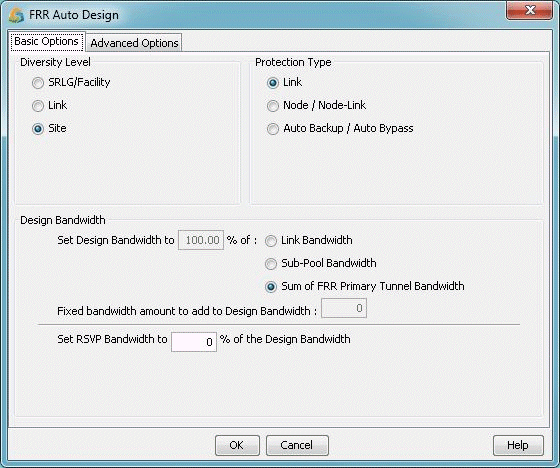
Task: Click the Protection Type group label
Action: pos(293,62)
